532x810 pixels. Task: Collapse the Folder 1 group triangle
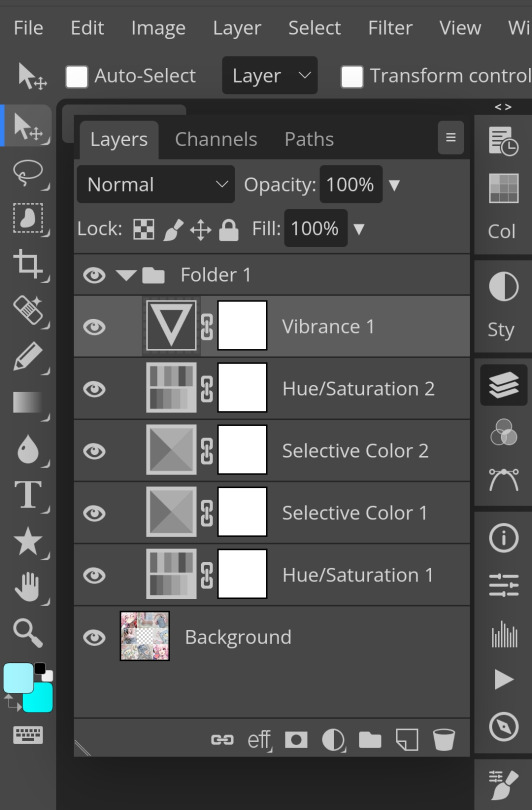click(x=126, y=275)
